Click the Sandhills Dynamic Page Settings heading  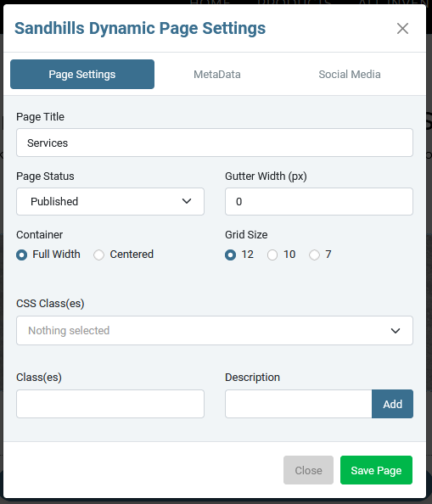(x=140, y=28)
